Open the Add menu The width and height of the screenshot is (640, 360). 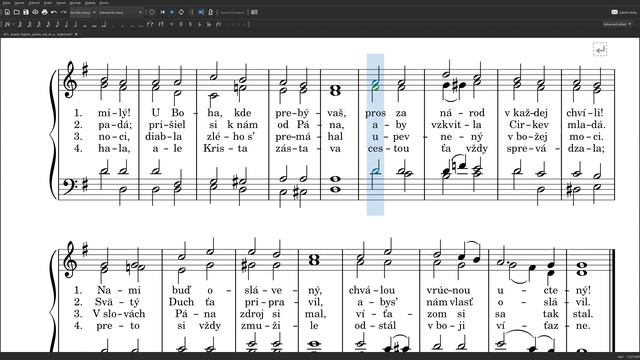pyautogui.click(x=48, y=3)
